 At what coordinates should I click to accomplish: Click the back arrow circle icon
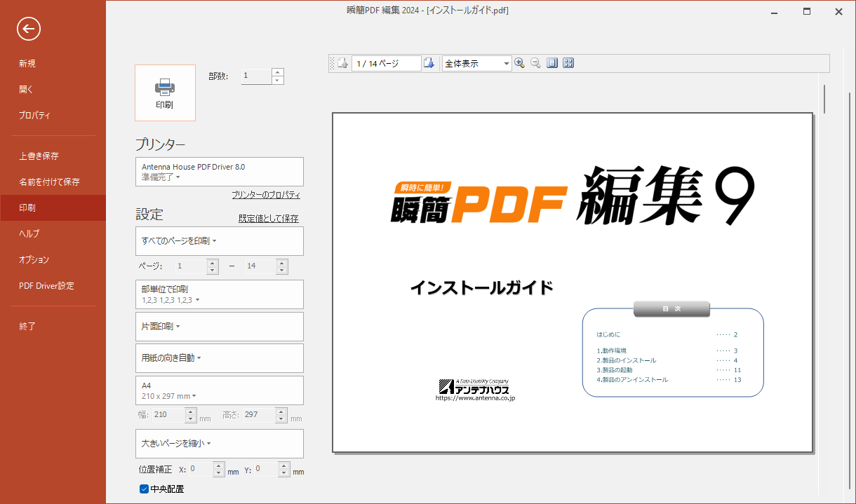29,29
